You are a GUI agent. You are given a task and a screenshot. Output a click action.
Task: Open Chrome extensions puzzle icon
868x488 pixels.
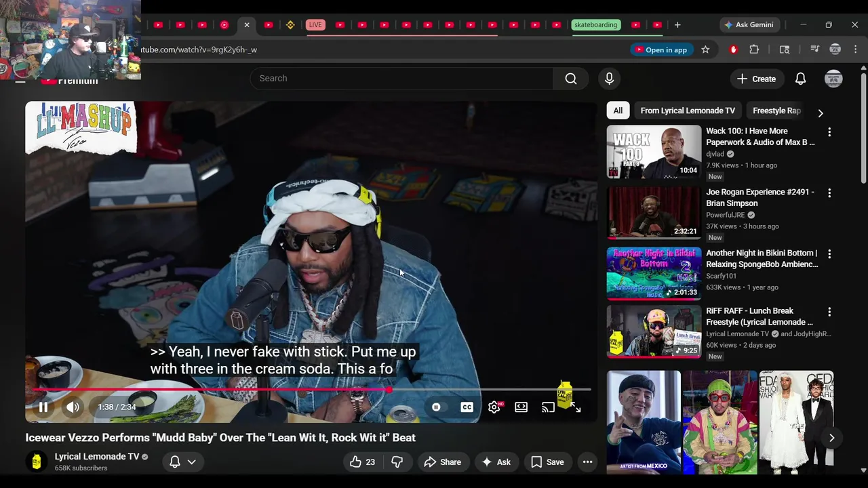tap(754, 49)
